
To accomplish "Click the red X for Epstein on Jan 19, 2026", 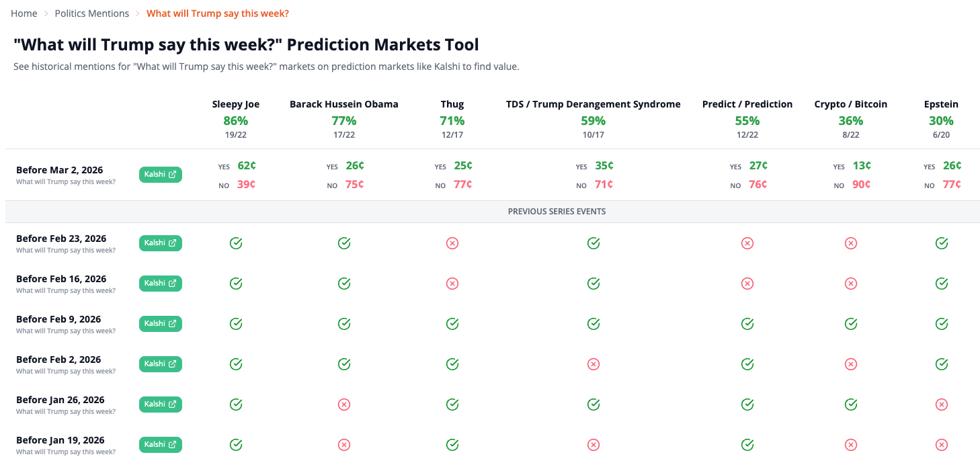I will (x=941, y=444).
